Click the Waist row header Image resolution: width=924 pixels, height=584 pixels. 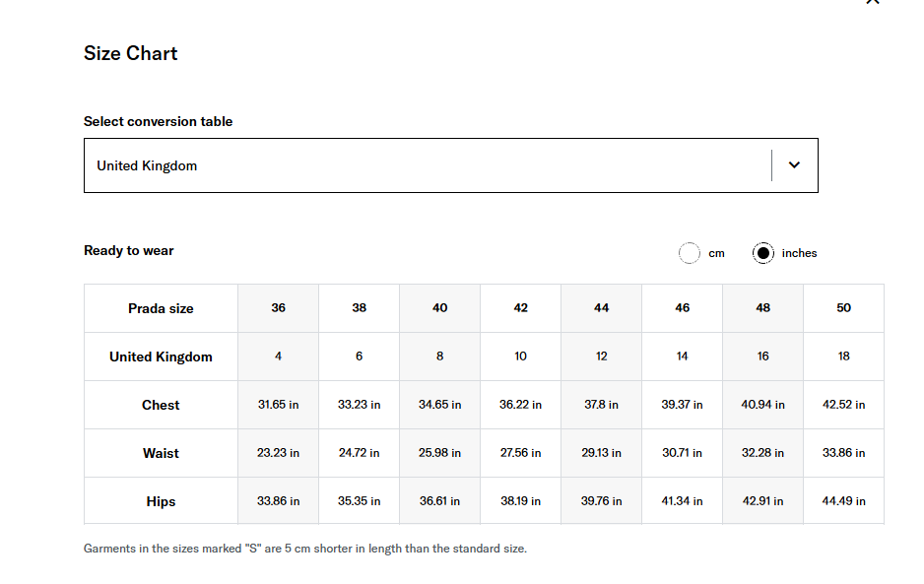tap(161, 453)
